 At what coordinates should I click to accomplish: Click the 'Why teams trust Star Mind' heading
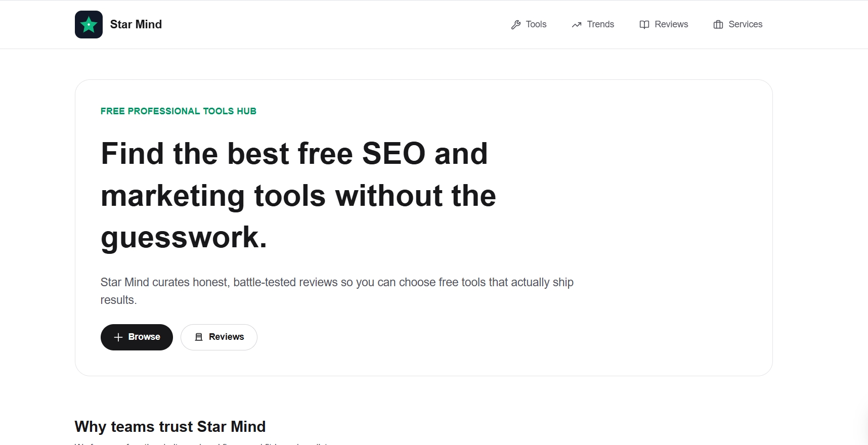(170, 426)
